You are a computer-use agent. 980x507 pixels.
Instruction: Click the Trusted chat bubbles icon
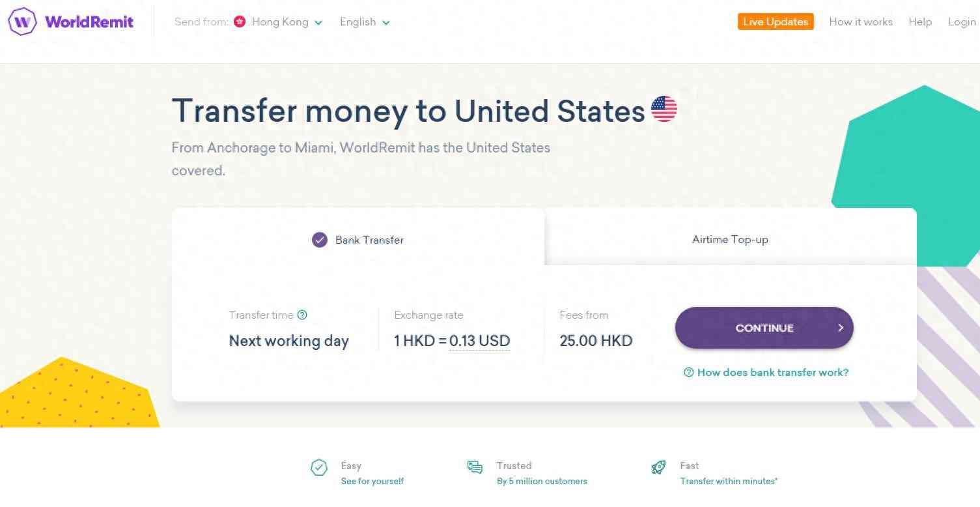(475, 467)
